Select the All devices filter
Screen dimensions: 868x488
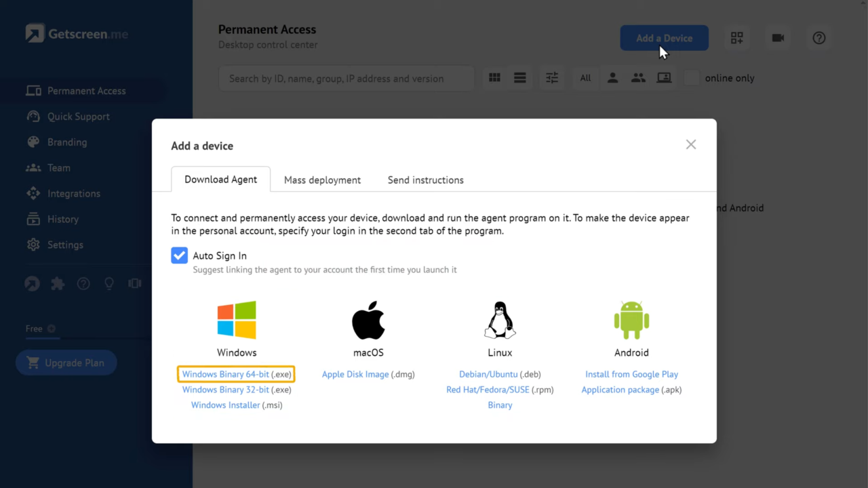point(585,78)
